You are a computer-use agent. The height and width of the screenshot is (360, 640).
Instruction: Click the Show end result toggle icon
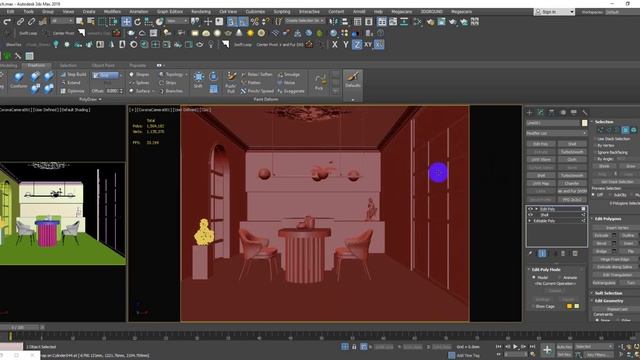point(542,253)
